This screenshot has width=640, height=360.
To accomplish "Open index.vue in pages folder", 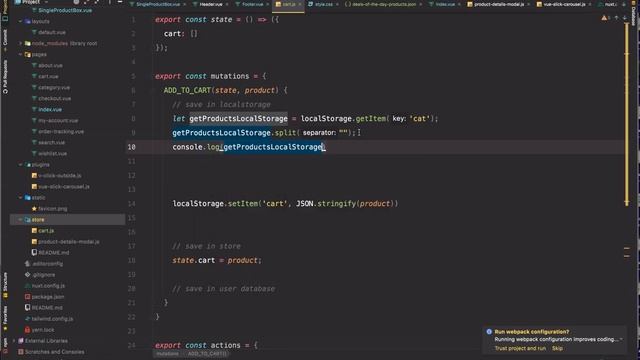I will pos(50,109).
